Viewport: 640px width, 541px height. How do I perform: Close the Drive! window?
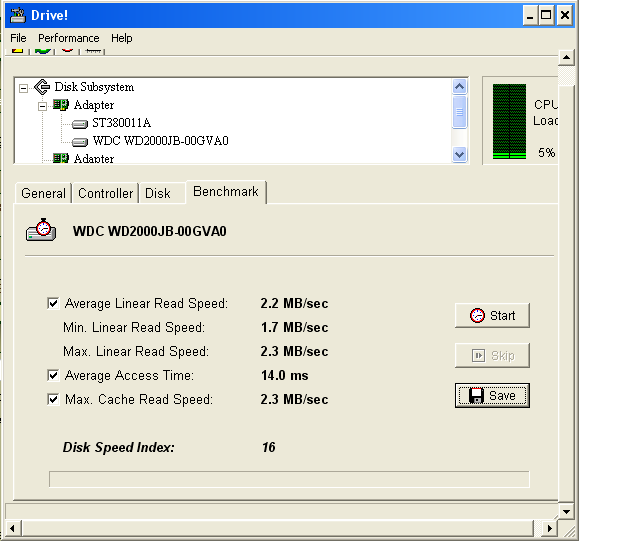[x=564, y=16]
